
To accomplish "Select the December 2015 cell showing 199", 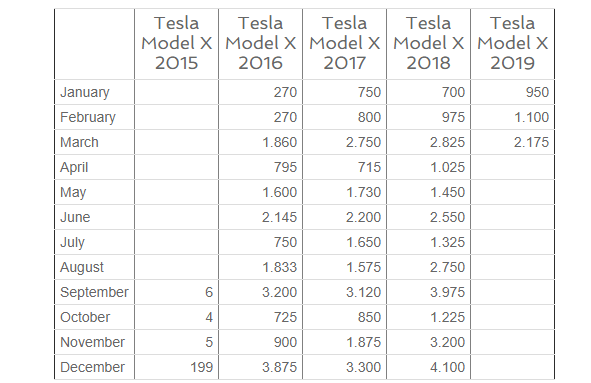I will pyautogui.click(x=176, y=367).
